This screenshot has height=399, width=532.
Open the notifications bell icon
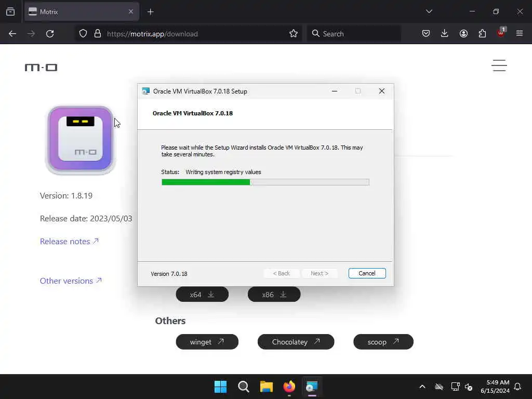click(518, 387)
